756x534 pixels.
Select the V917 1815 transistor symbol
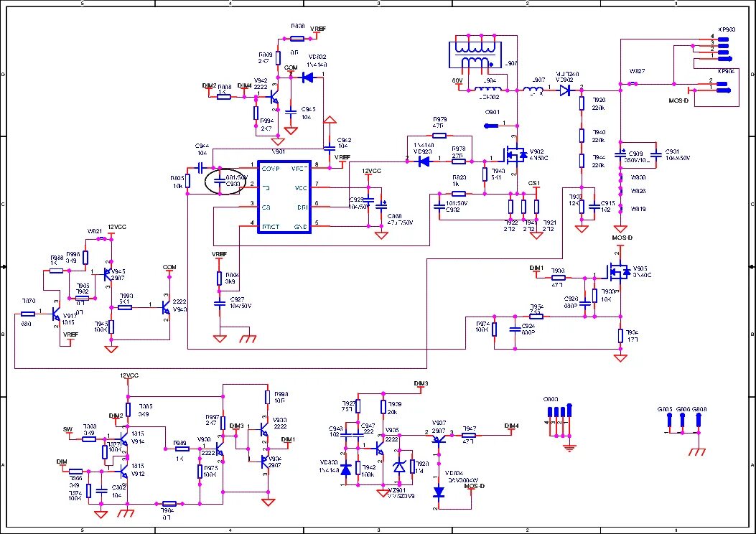pos(55,315)
